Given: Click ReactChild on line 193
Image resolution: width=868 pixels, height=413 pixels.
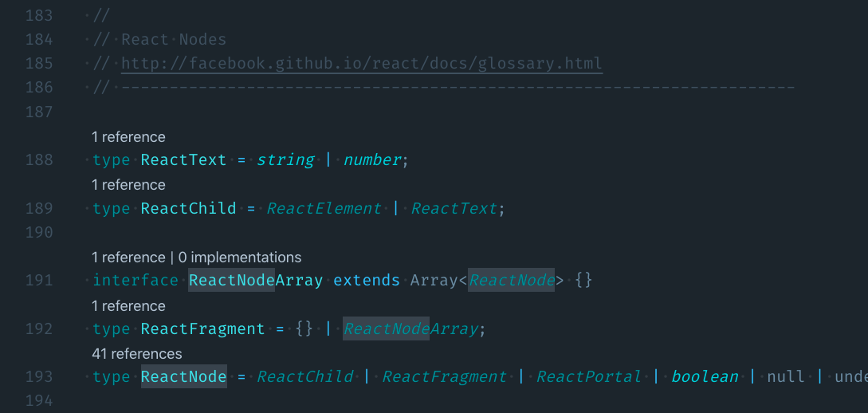Looking at the screenshot, I should pyautogui.click(x=305, y=376).
